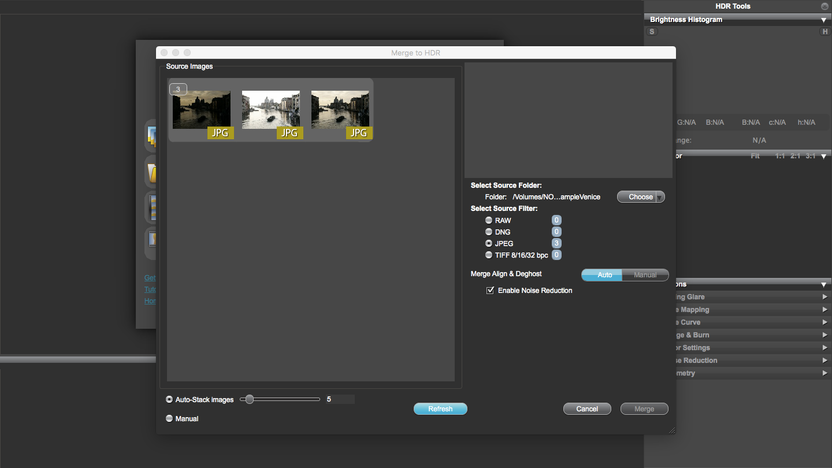This screenshot has height=468, width=832.
Task: Set zoom to 2:1
Action: [795, 156]
